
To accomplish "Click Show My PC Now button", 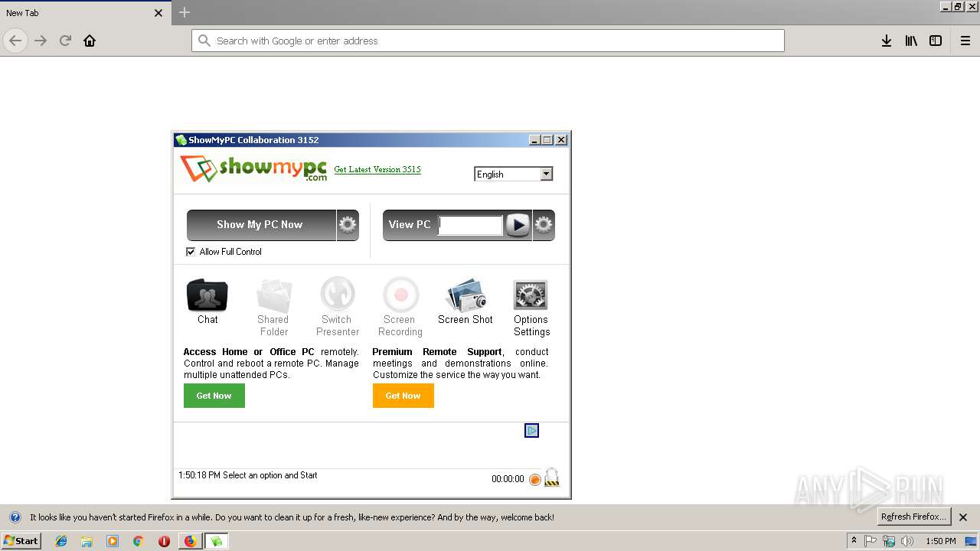I will pos(260,225).
